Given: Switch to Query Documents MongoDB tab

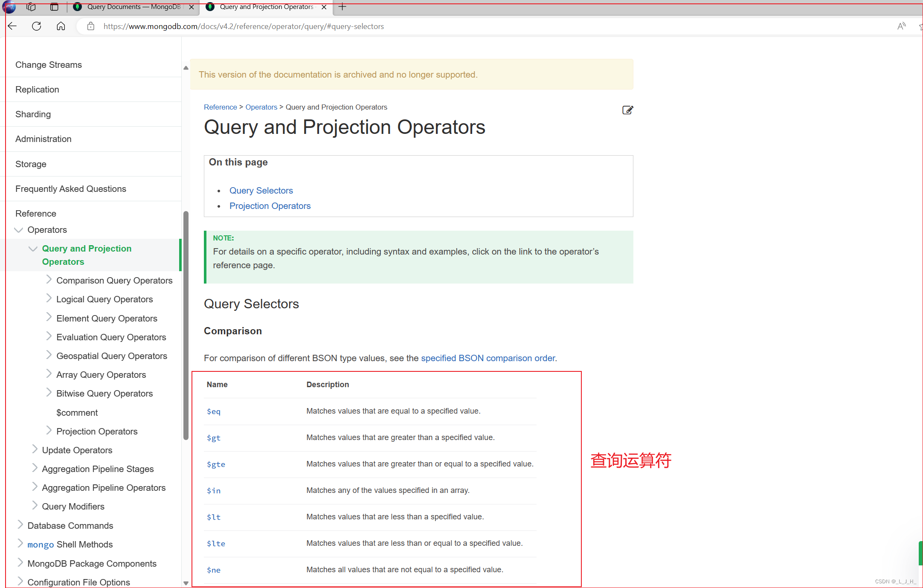Looking at the screenshot, I should click(134, 7).
